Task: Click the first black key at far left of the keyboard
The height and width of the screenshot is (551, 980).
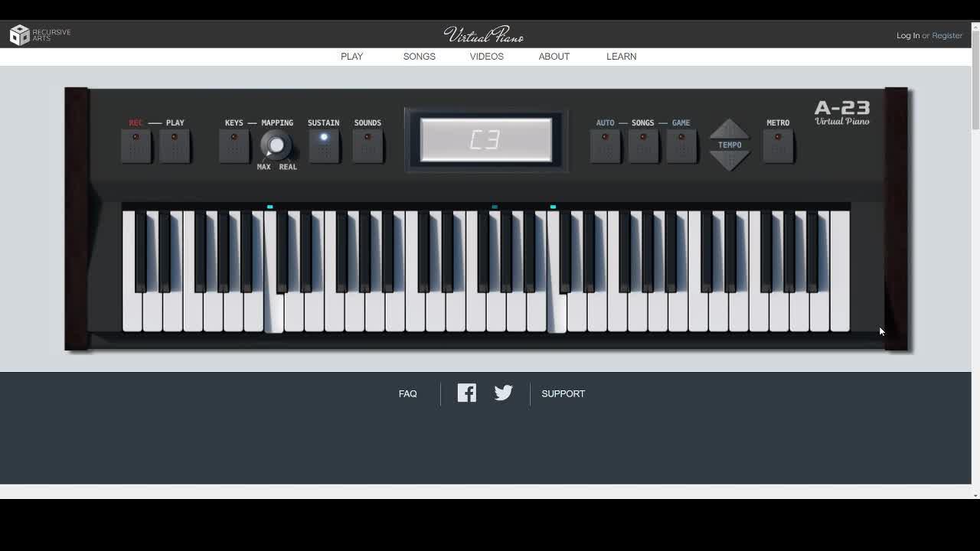Action: pos(140,251)
